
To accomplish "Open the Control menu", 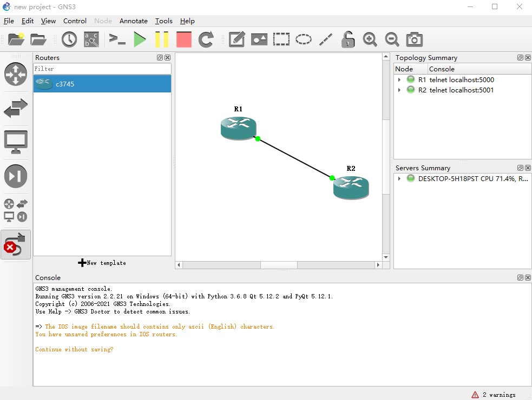I will tap(75, 21).
